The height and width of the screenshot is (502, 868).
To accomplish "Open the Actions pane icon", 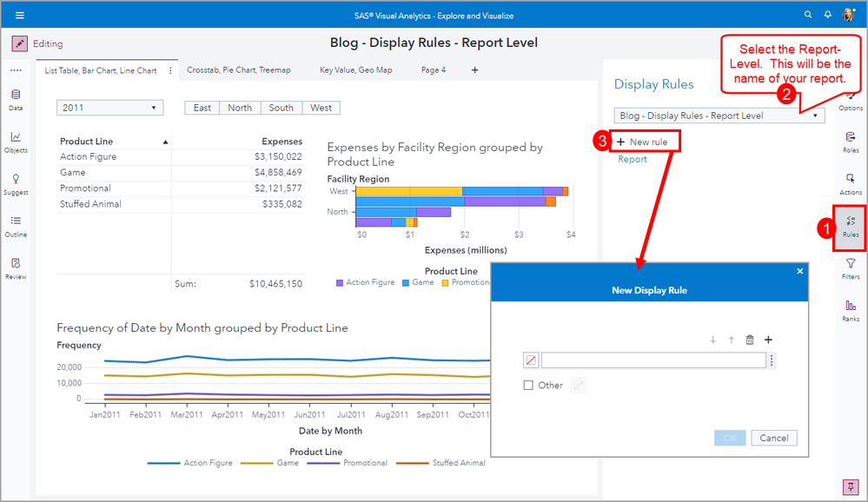I will coord(851,182).
